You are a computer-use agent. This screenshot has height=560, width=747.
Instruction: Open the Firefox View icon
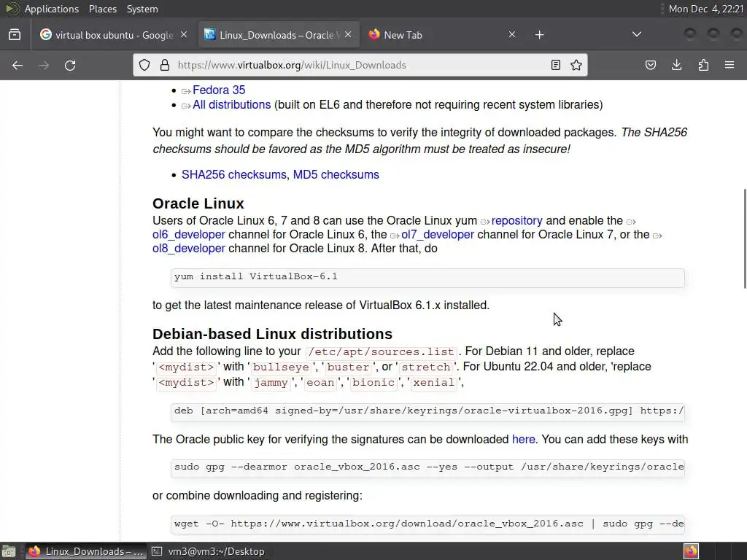15,35
